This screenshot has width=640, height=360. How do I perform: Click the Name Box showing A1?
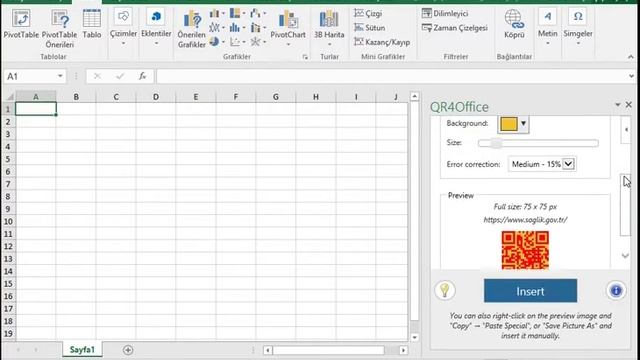[x=30, y=76]
